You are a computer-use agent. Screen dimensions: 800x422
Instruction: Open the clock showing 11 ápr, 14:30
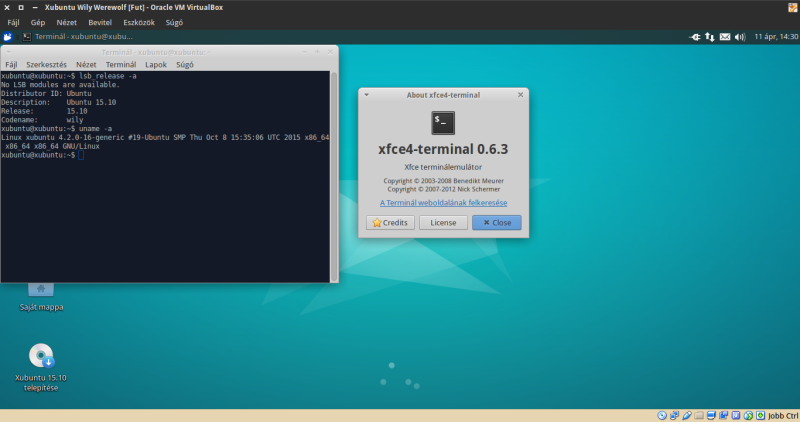(776, 37)
